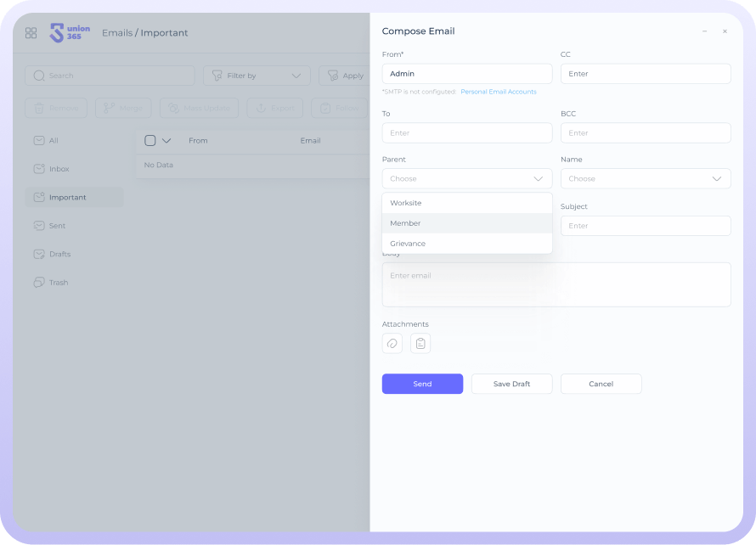Open the Name dropdown
This screenshot has width=756, height=545.
[646, 179]
